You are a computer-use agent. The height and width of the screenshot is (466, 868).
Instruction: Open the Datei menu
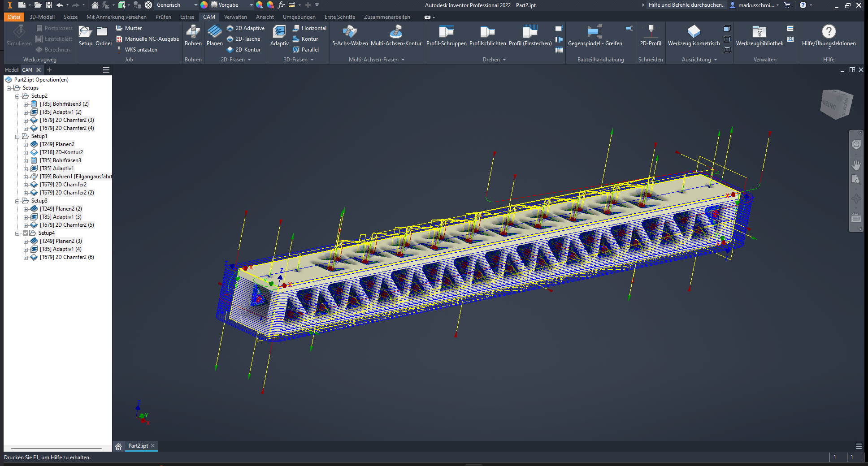point(14,17)
